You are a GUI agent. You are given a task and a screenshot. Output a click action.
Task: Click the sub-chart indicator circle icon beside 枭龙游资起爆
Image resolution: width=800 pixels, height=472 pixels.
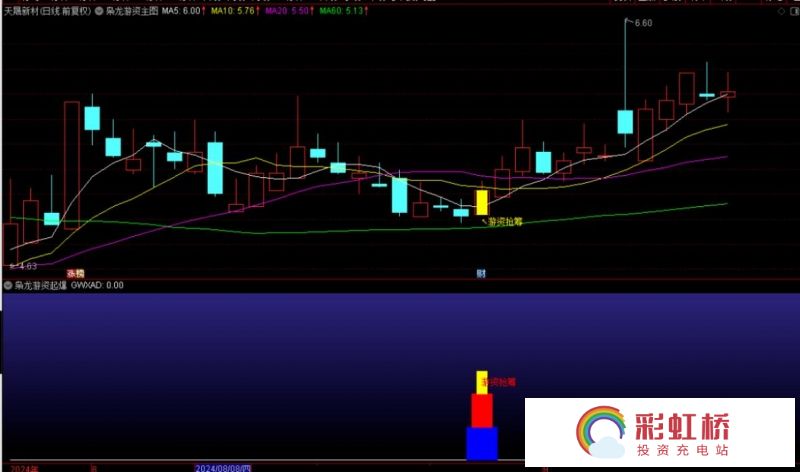[x=7, y=285]
